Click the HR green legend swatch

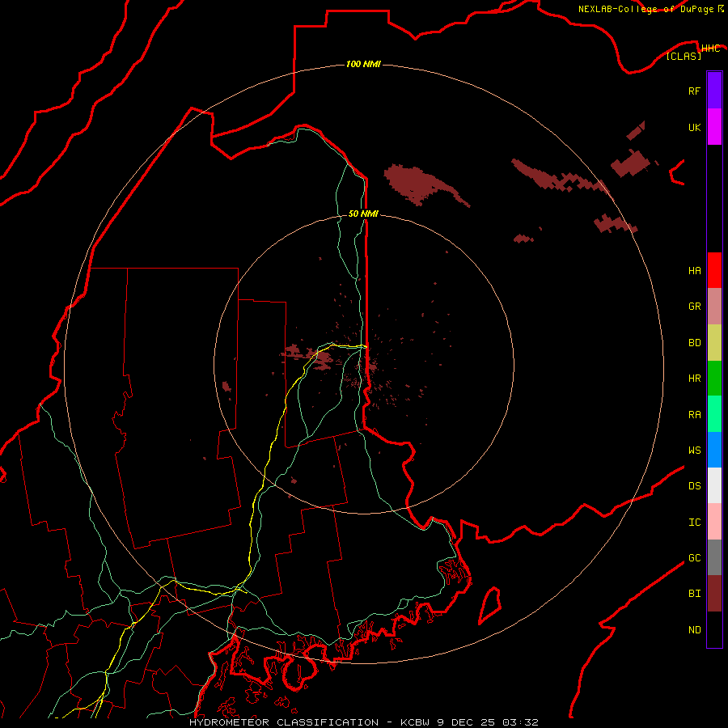[714, 379]
